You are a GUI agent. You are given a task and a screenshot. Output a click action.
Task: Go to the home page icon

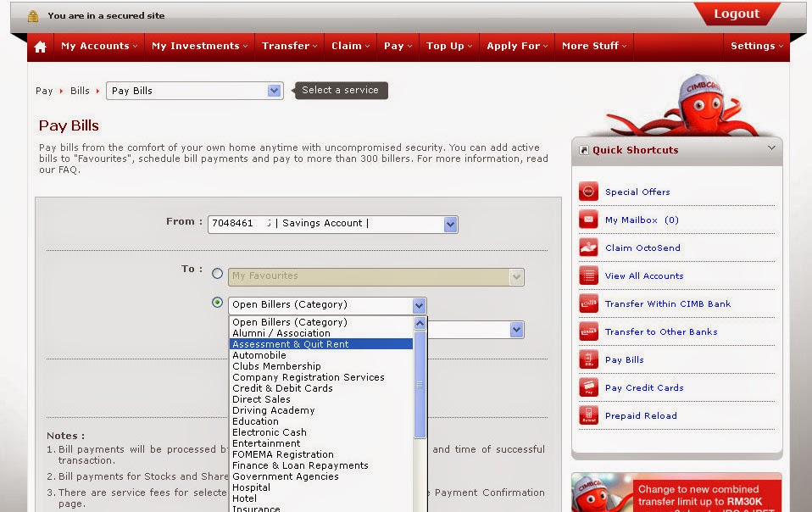click(41, 47)
